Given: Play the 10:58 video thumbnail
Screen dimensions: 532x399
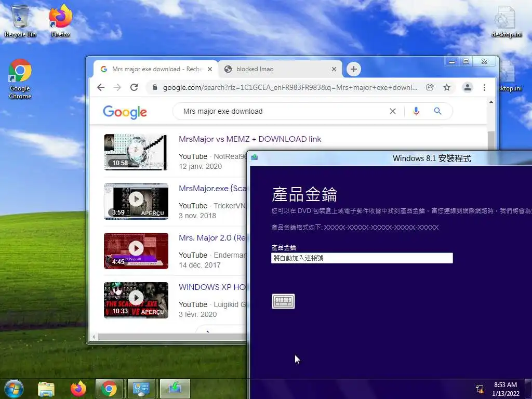Looking at the screenshot, I should (136, 152).
